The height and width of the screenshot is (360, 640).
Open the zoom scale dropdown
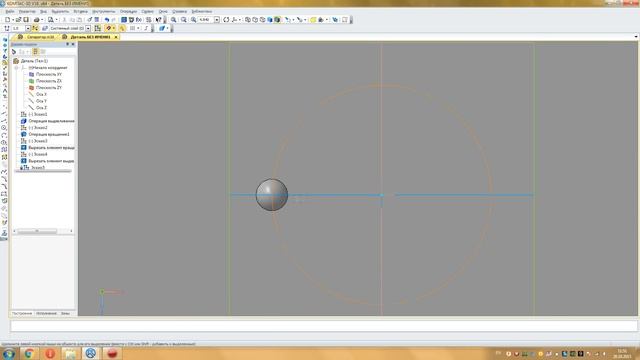pos(217,20)
